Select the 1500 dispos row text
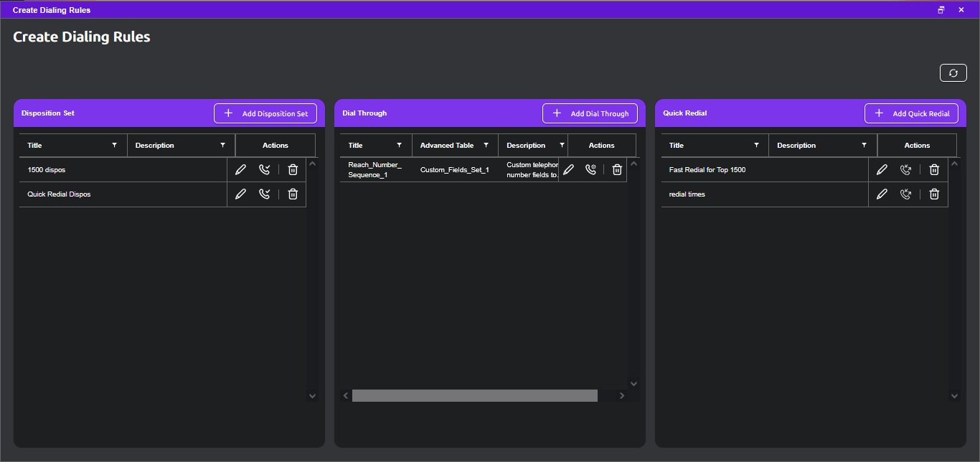Image resolution: width=980 pixels, height=462 pixels. (x=47, y=170)
